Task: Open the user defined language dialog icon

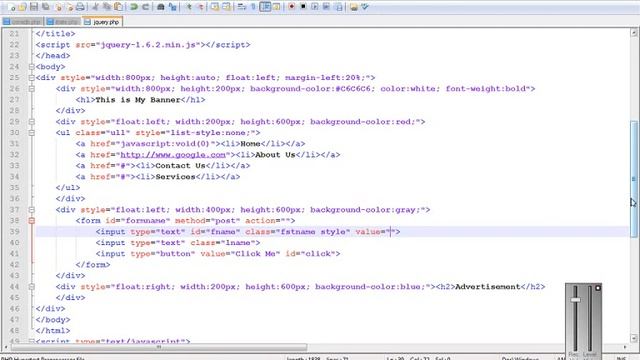Action: click(x=277, y=7)
